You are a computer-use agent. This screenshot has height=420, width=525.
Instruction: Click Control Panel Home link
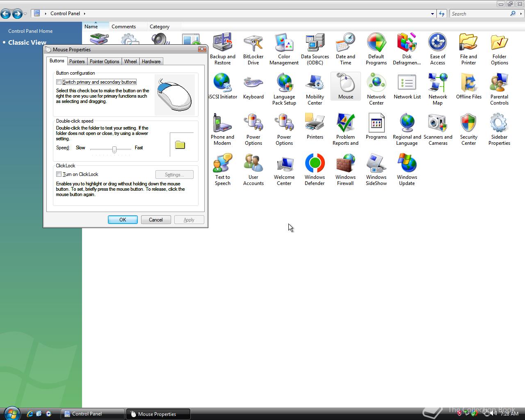[x=30, y=31]
